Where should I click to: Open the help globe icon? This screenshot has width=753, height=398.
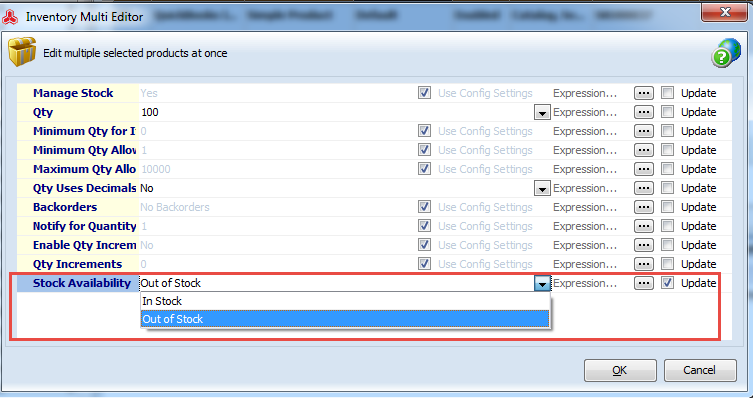[x=726, y=53]
